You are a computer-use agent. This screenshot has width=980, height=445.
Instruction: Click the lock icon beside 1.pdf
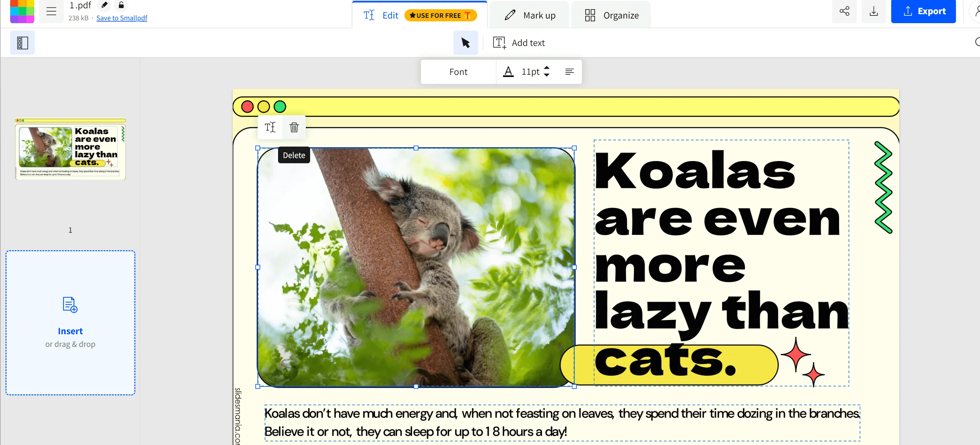tap(121, 5)
